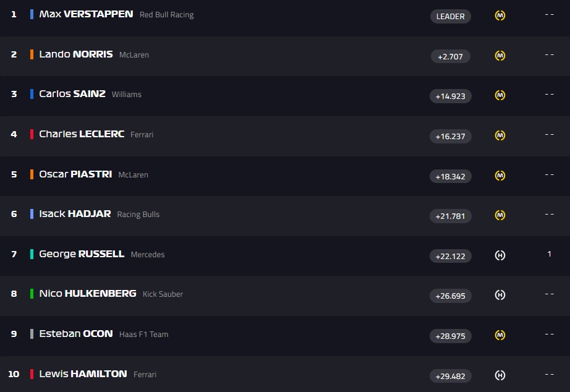Screen dimensions: 570x392
Task: Click Hamilton's hard tyre icon
Action: (x=500, y=375)
